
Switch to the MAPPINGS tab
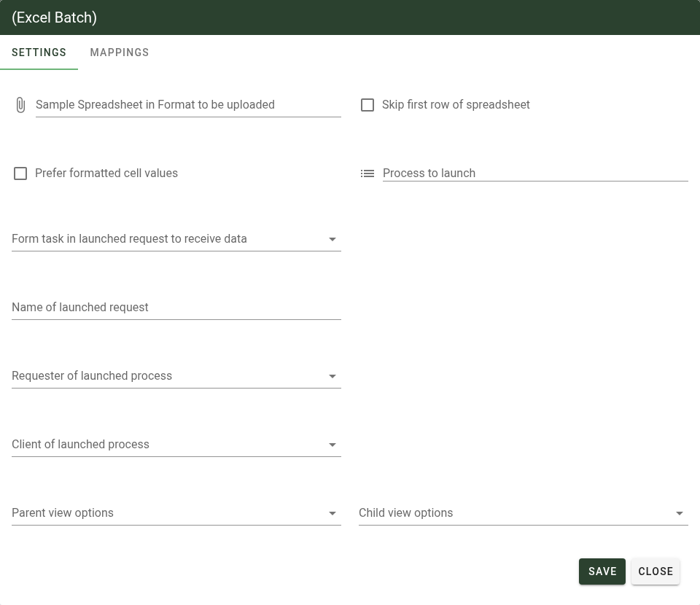click(119, 52)
